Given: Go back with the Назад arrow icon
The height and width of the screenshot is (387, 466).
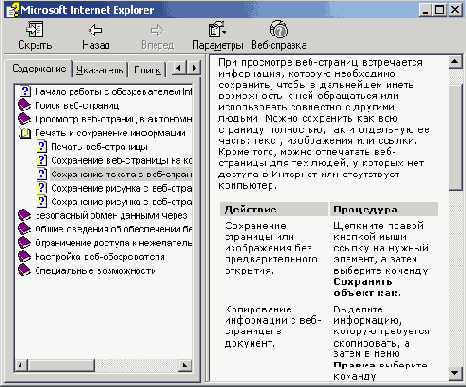Looking at the screenshot, I should pos(96,30).
